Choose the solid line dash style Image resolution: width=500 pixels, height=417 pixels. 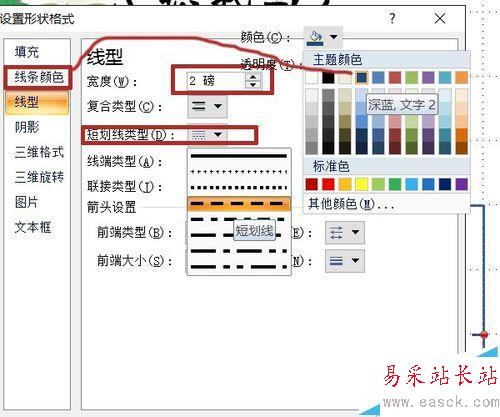(x=239, y=156)
